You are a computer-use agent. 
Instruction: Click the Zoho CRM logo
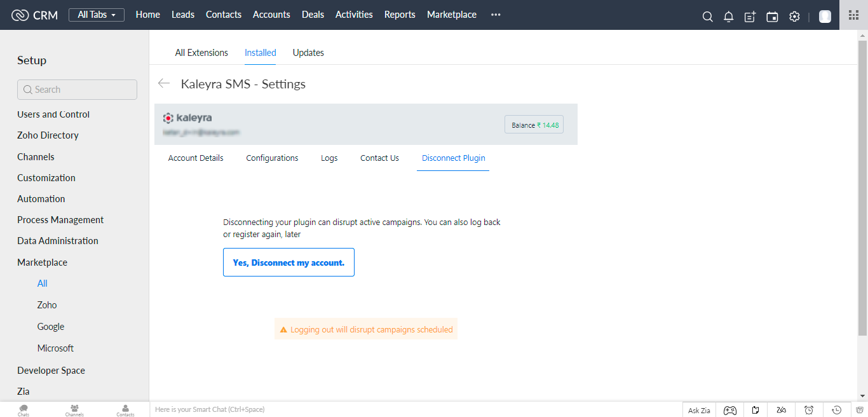tap(34, 15)
